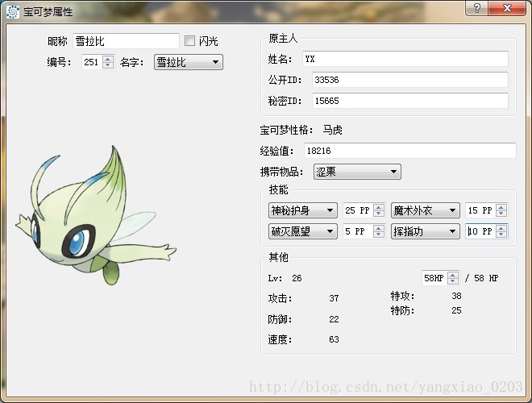
Task: Close the 宝可梦属性 dialog
Action: 507,8
